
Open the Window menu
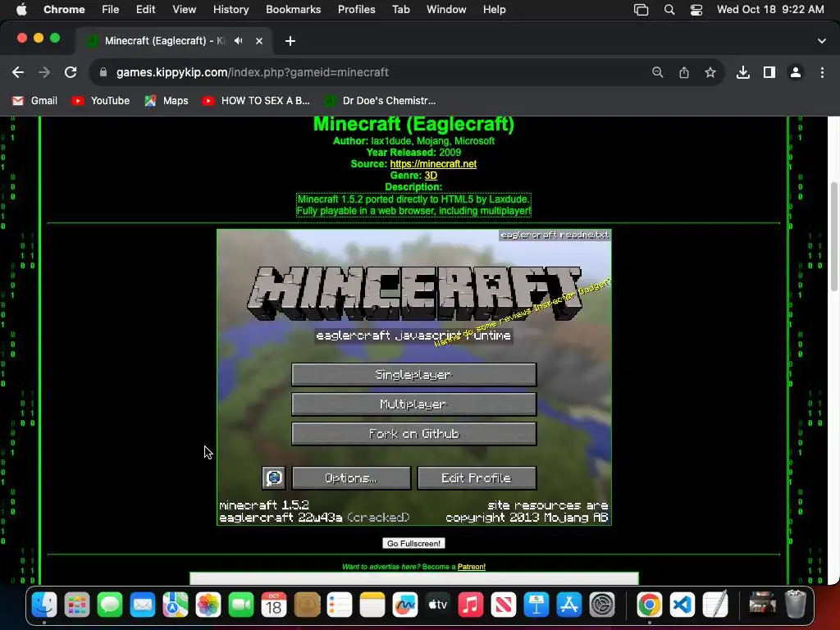[x=446, y=10]
